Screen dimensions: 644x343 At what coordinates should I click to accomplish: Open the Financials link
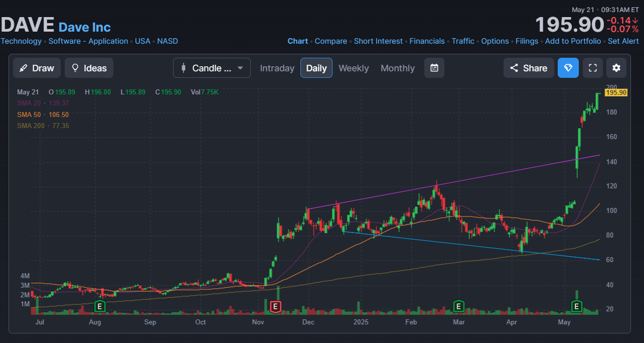click(x=427, y=41)
